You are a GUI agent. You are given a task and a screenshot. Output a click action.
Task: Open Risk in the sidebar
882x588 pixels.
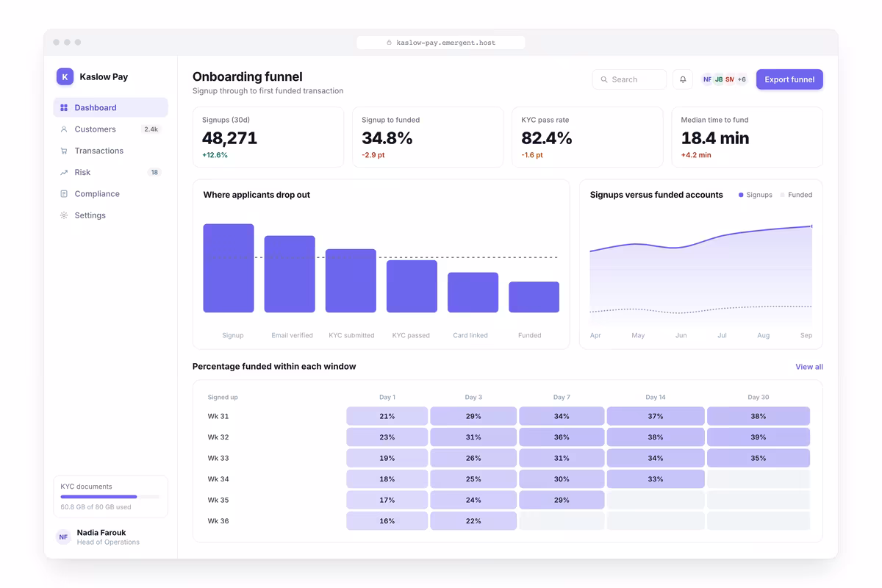click(110, 172)
